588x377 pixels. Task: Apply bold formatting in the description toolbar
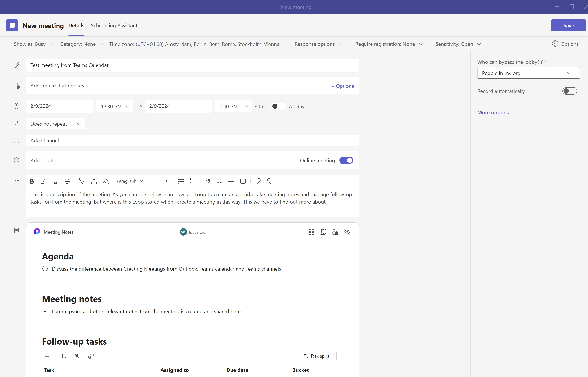[x=32, y=181]
